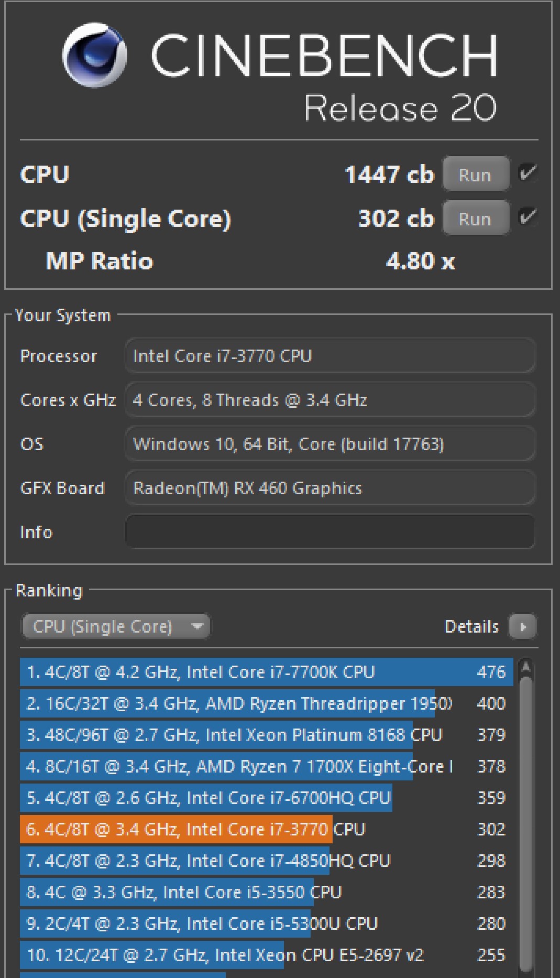The height and width of the screenshot is (978, 560).
Task: Click the Cinebench sphere logo icon
Action: (94, 55)
